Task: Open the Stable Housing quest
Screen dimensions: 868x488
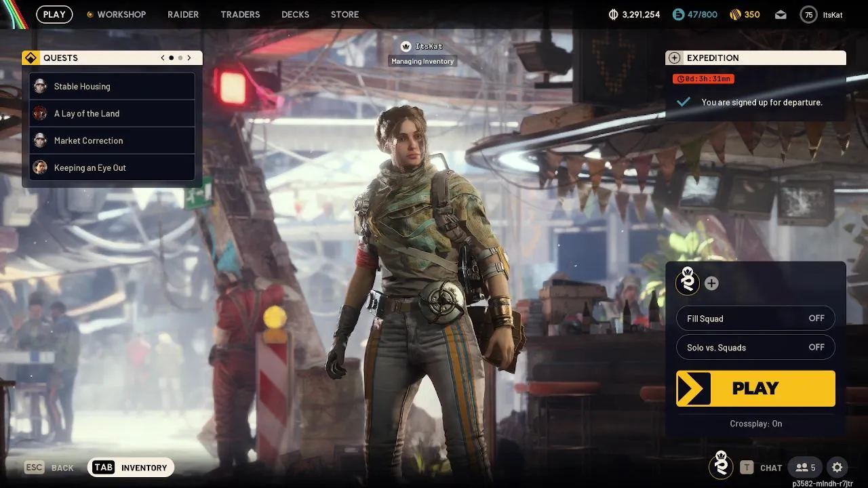Action: pos(113,86)
